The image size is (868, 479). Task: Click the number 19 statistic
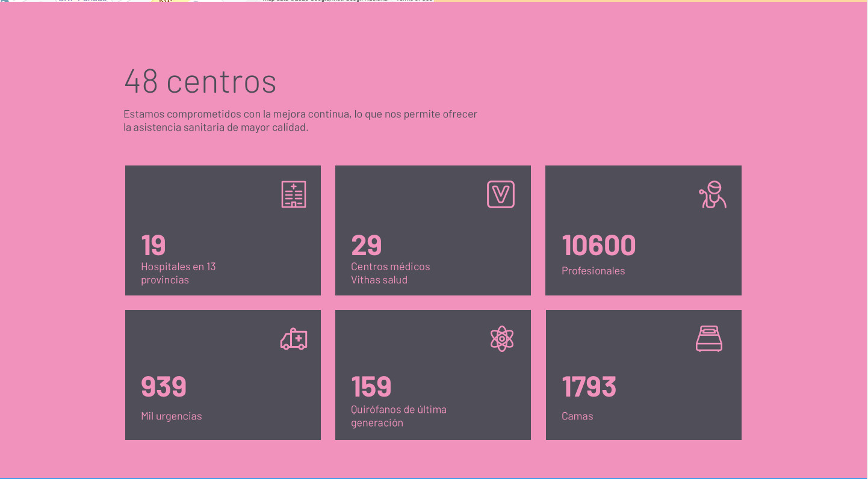coord(153,246)
